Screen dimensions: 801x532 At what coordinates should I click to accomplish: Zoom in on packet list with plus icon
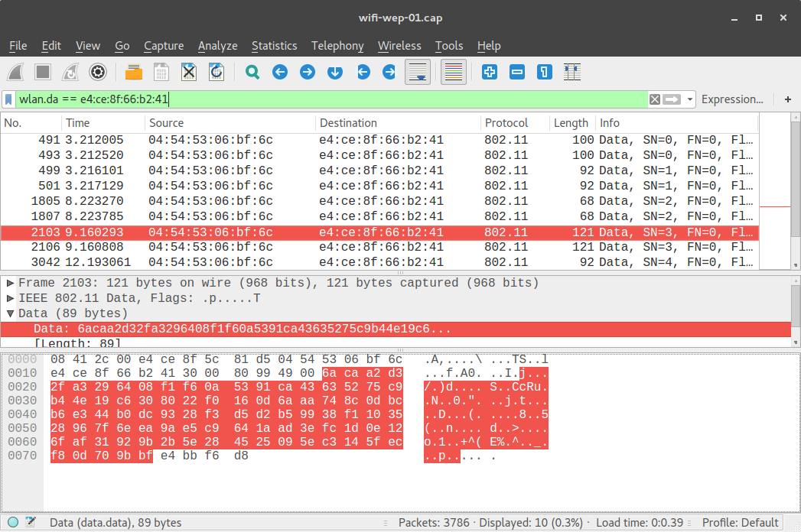click(x=489, y=72)
